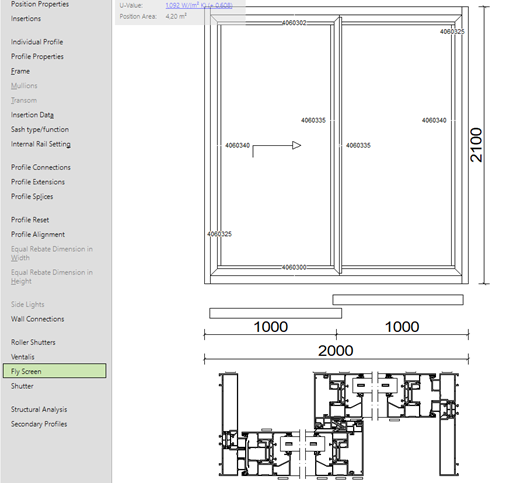513x483 pixels.
Task: Click Equal Rebate Dimension in Height
Action: pyautogui.click(x=52, y=277)
